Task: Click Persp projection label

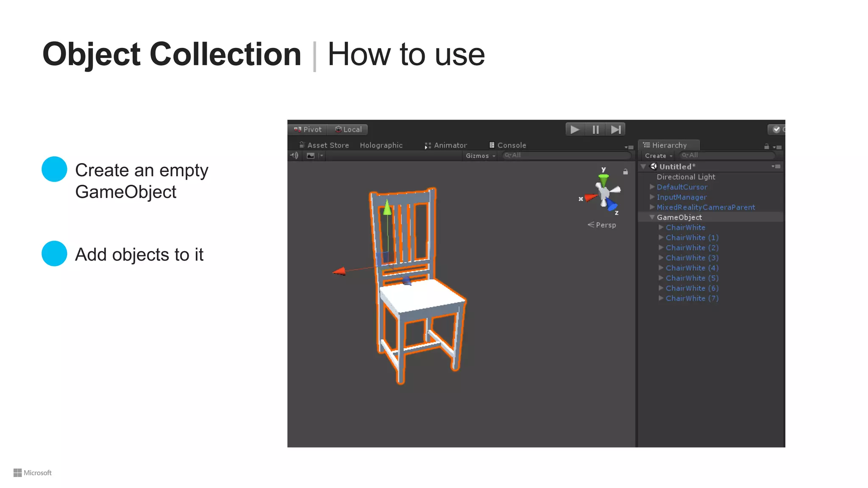Action: pos(605,225)
